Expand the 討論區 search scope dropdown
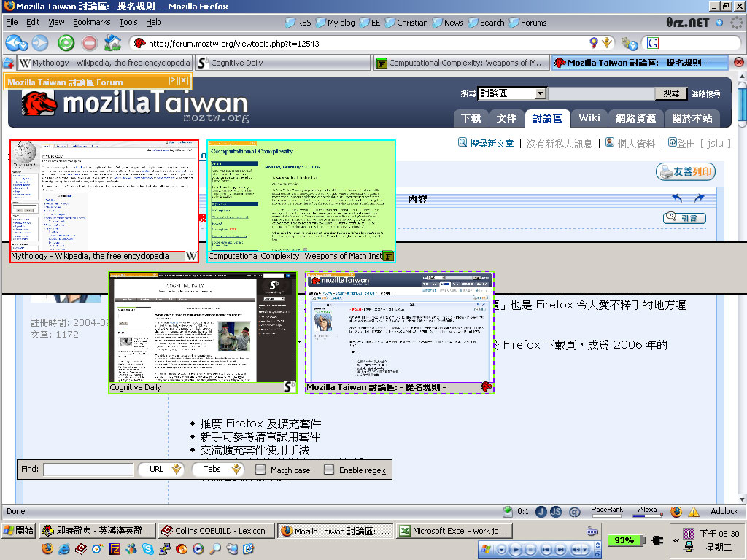 (540, 93)
